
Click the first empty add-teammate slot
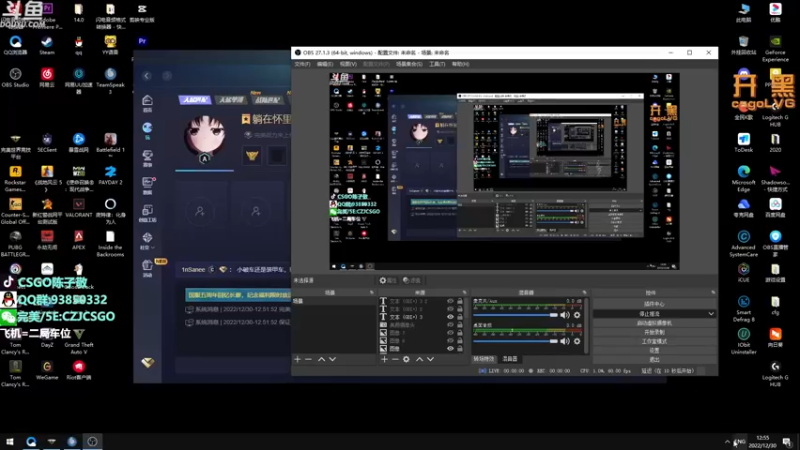pyautogui.click(x=200, y=211)
